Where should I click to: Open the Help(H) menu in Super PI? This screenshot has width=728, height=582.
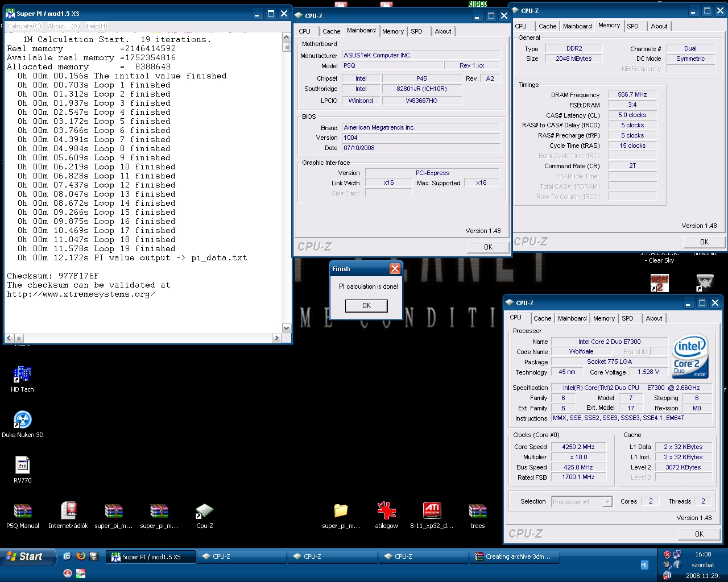click(97, 26)
